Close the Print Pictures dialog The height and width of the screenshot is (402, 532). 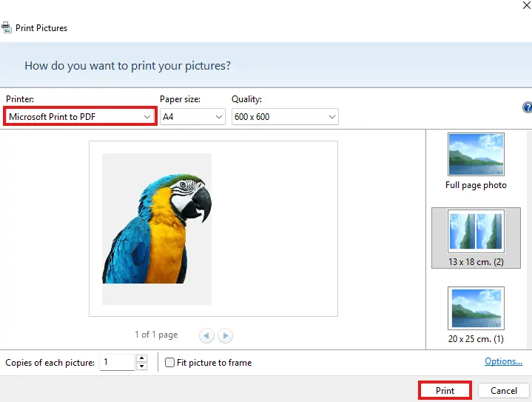(x=527, y=5)
